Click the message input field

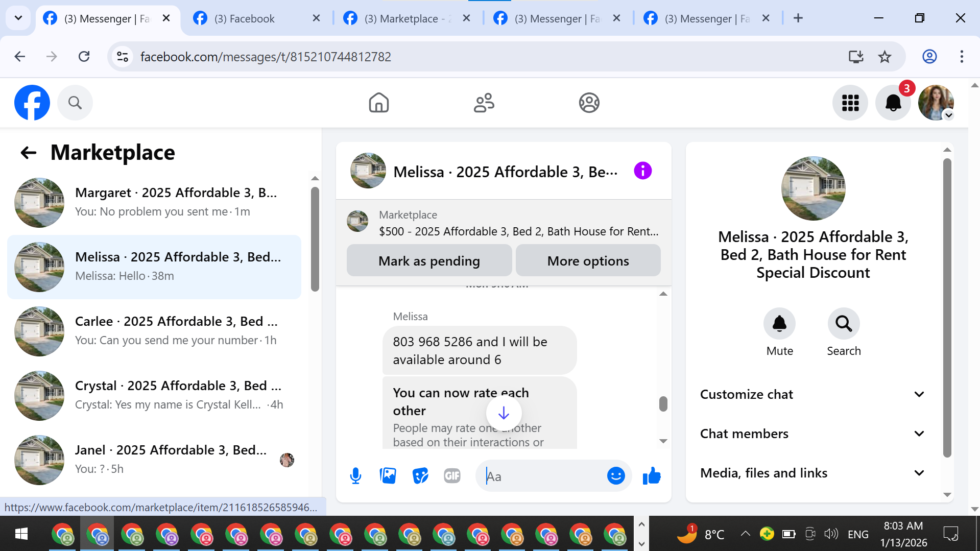[542, 476]
